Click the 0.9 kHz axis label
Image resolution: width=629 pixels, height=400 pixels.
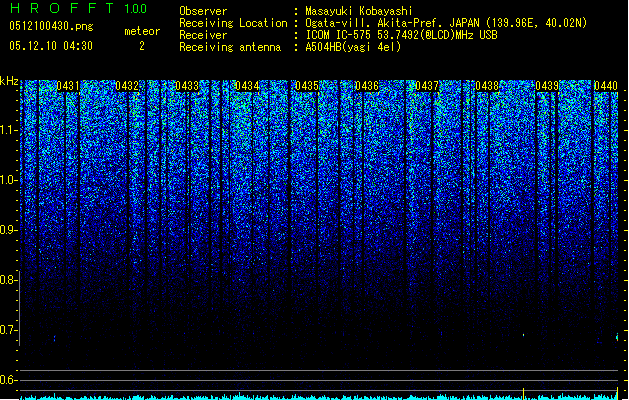tap(9, 230)
